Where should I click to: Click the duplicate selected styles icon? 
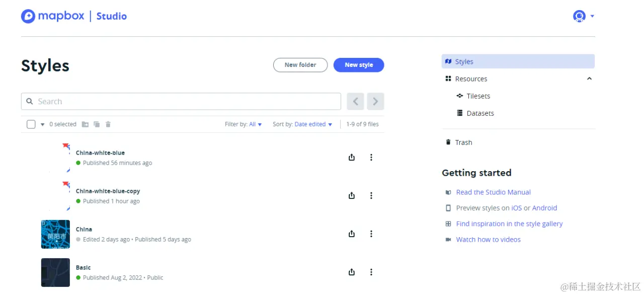[x=97, y=124]
